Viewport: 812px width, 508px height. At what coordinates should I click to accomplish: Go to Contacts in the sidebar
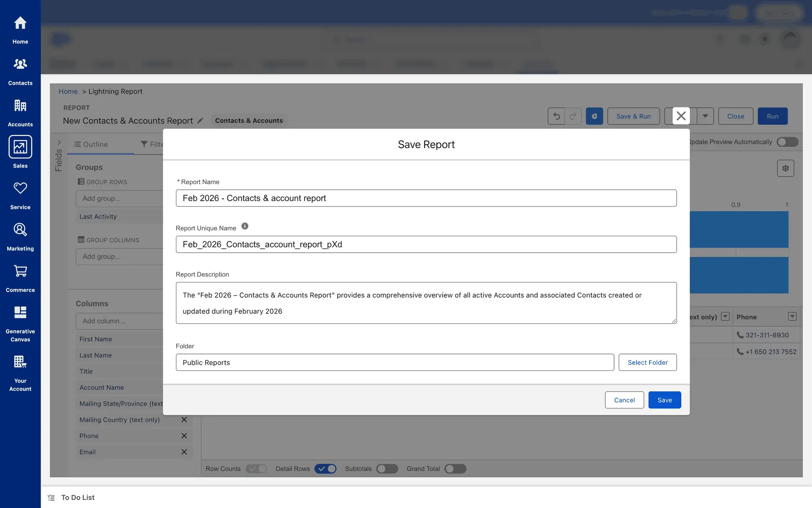point(20,64)
